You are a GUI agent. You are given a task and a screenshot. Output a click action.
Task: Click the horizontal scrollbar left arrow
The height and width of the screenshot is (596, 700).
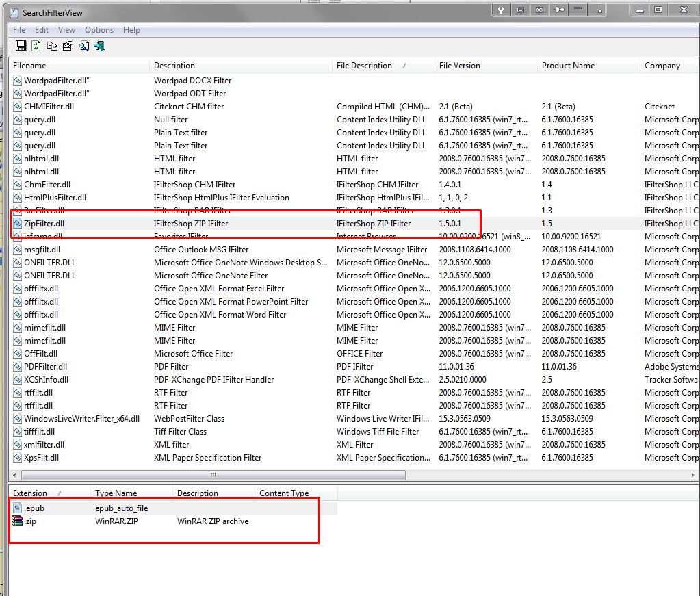[15, 475]
